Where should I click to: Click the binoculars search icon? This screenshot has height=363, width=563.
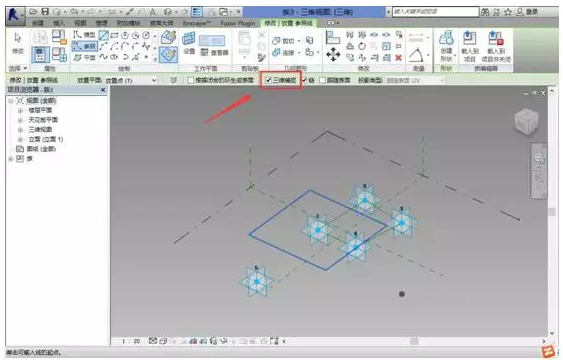[485, 12]
